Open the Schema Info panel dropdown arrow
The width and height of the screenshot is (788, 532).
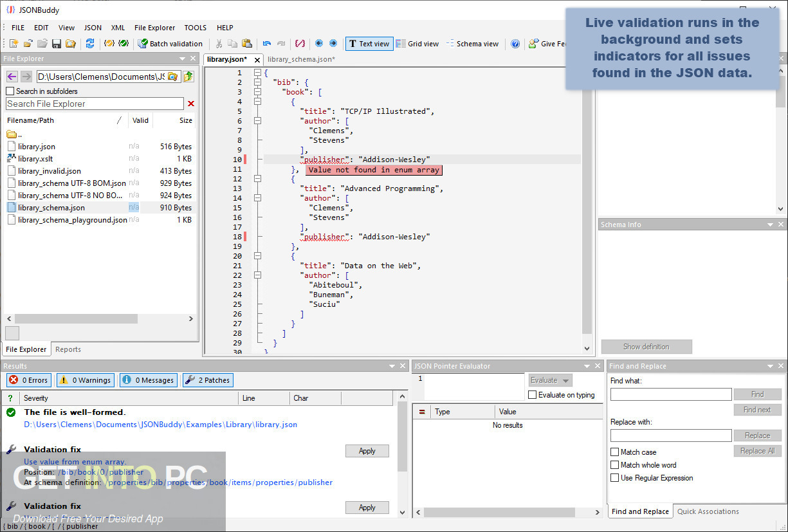(770, 225)
